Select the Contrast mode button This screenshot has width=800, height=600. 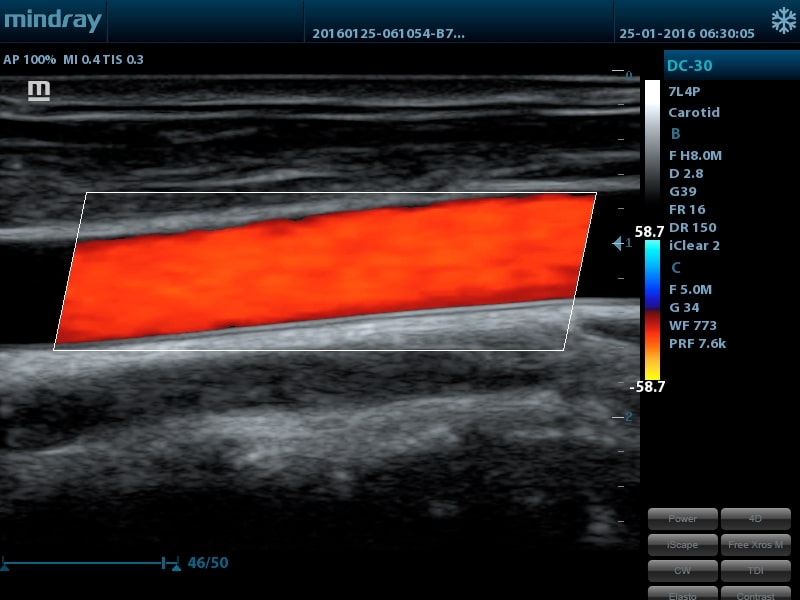pyautogui.click(x=755, y=594)
